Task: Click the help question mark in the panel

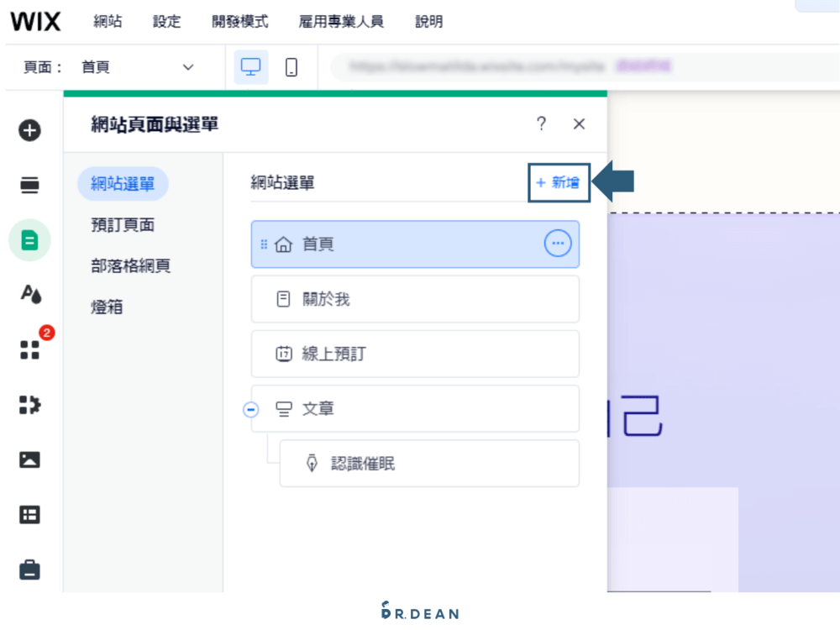Action: [x=541, y=123]
